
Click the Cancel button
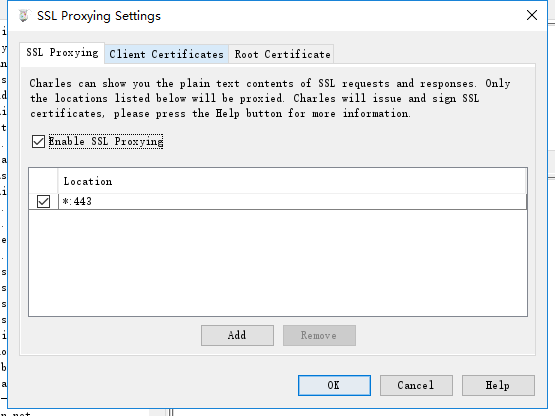coord(416,385)
